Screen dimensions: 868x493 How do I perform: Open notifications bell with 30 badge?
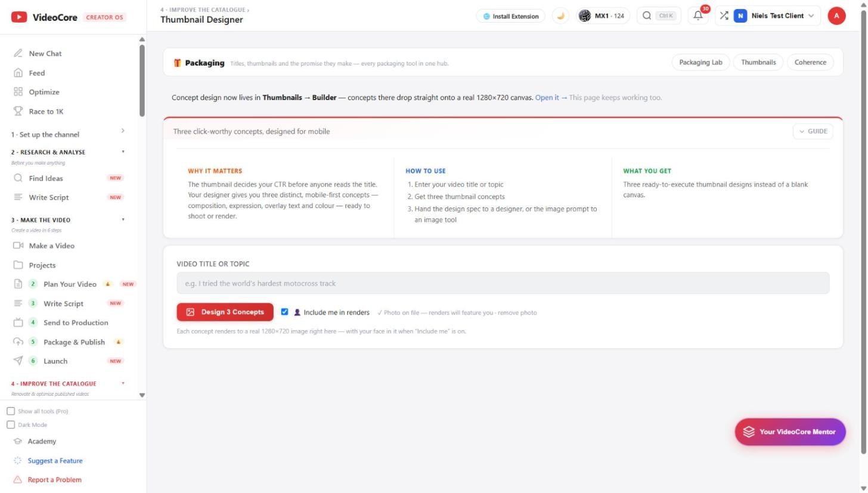[698, 16]
